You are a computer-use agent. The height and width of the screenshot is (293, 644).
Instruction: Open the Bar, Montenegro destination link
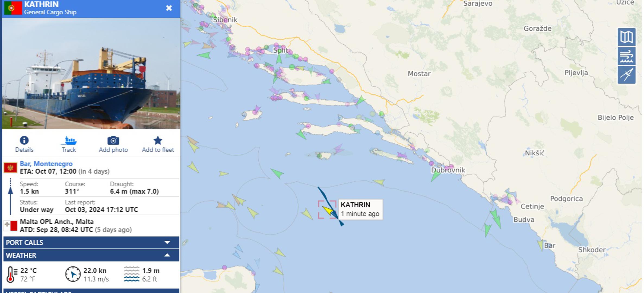click(46, 164)
